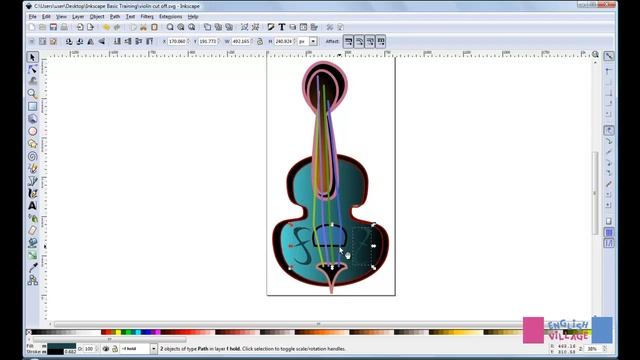Click the Save document icon
The height and width of the screenshot is (360, 640).
point(53,27)
